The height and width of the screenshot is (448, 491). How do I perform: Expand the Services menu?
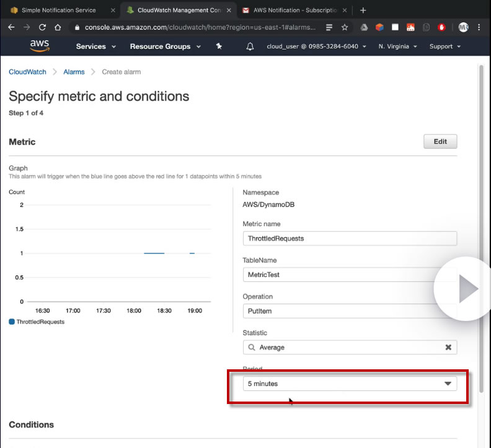tap(95, 46)
